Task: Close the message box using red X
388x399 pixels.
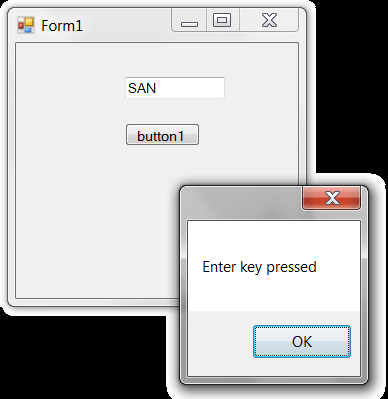Action: (331, 198)
